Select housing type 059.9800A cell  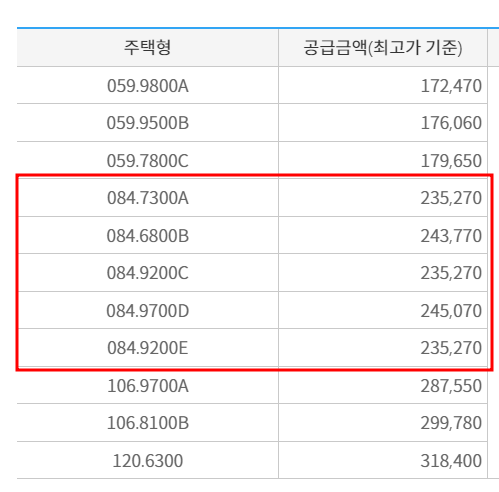(148, 85)
